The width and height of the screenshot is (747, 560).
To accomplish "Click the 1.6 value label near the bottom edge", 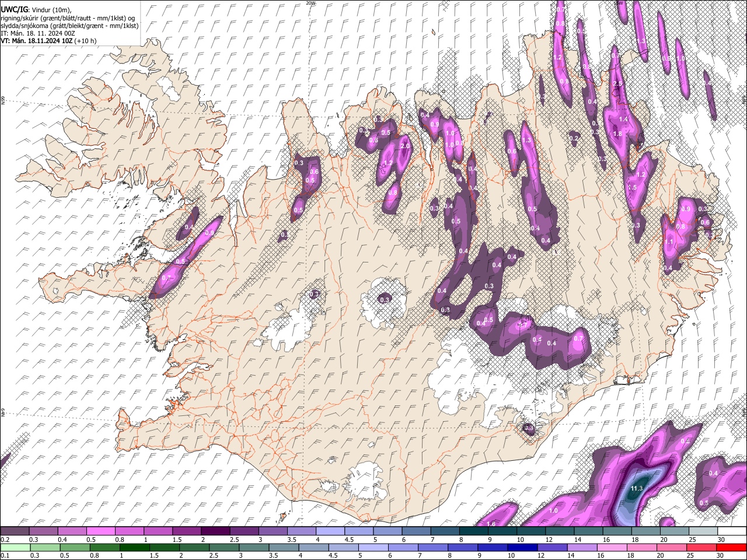I will (491, 524).
